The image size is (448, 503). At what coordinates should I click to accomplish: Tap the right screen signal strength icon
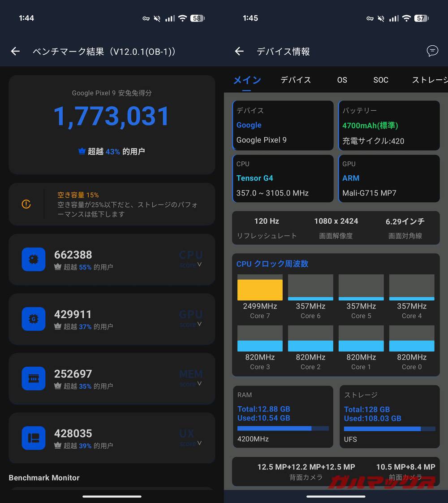394,18
